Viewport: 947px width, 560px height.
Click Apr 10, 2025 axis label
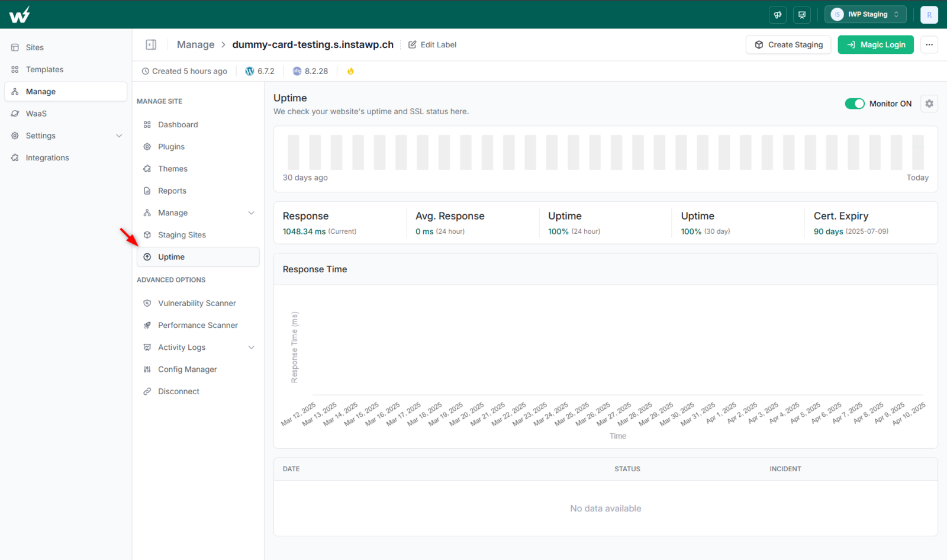point(910,414)
